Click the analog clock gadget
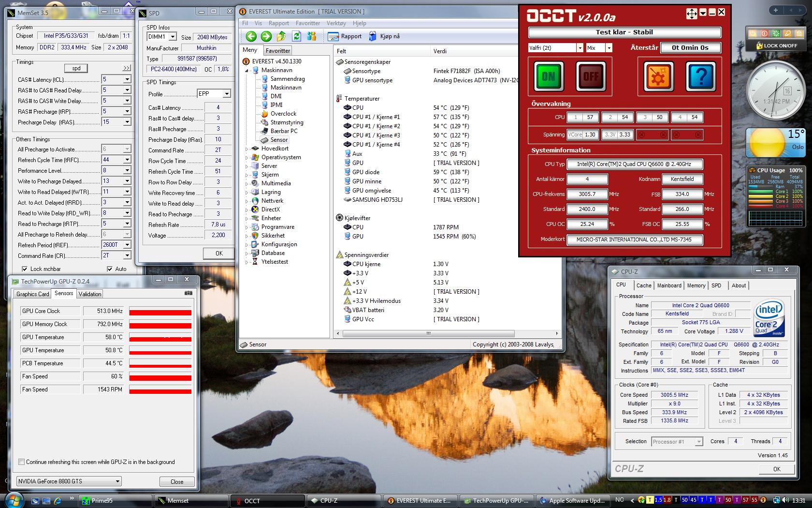This screenshot has height=508, width=812. [x=775, y=91]
